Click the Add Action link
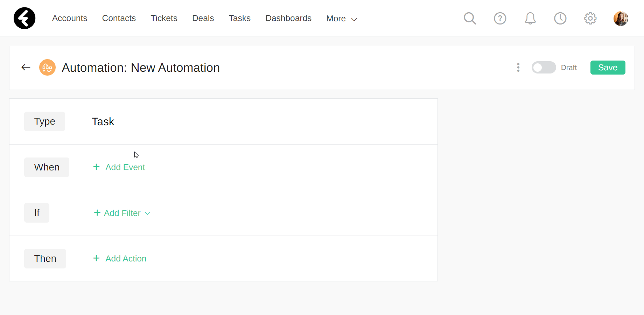 126,259
